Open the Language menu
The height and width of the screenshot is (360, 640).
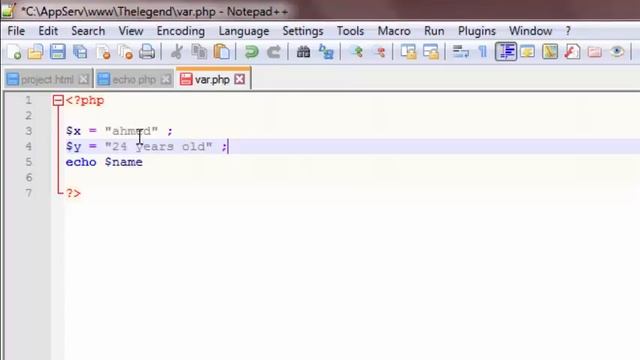pos(244,31)
